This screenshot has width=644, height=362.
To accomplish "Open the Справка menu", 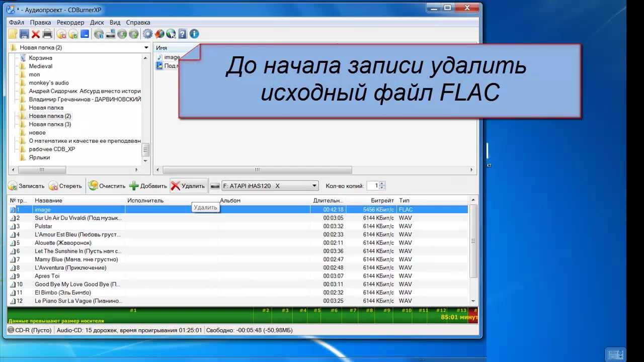I will 138,23.
